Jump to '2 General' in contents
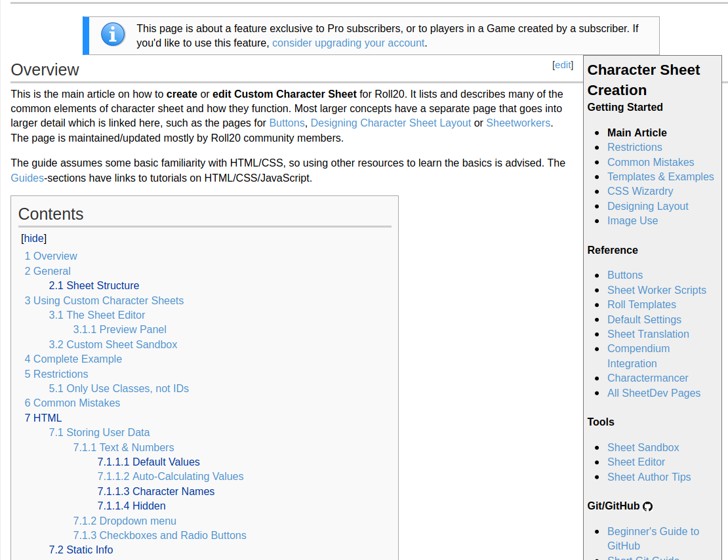This screenshot has height=560, width=728. pos(47,271)
